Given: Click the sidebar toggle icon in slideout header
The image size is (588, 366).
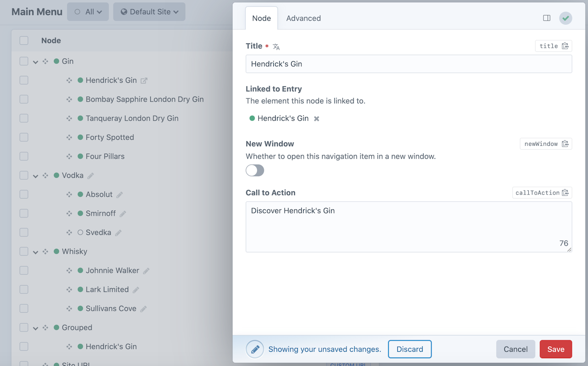Looking at the screenshot, I should pos(547,18).
